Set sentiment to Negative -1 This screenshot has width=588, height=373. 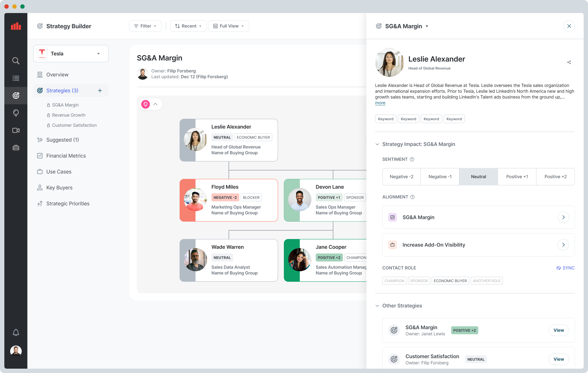click(x=440, y=177)
